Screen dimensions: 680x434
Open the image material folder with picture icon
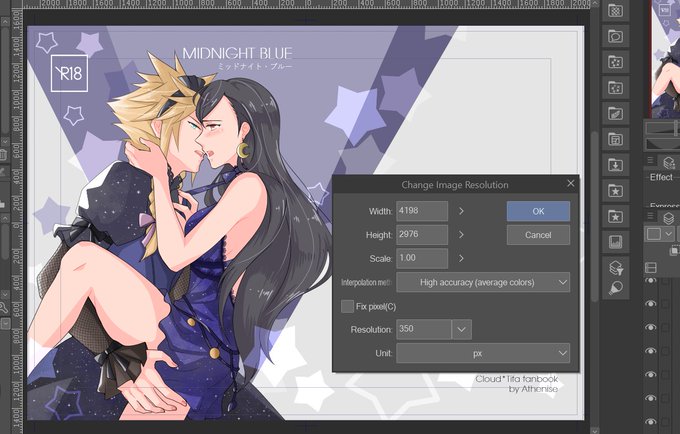[x=615, y=139]
